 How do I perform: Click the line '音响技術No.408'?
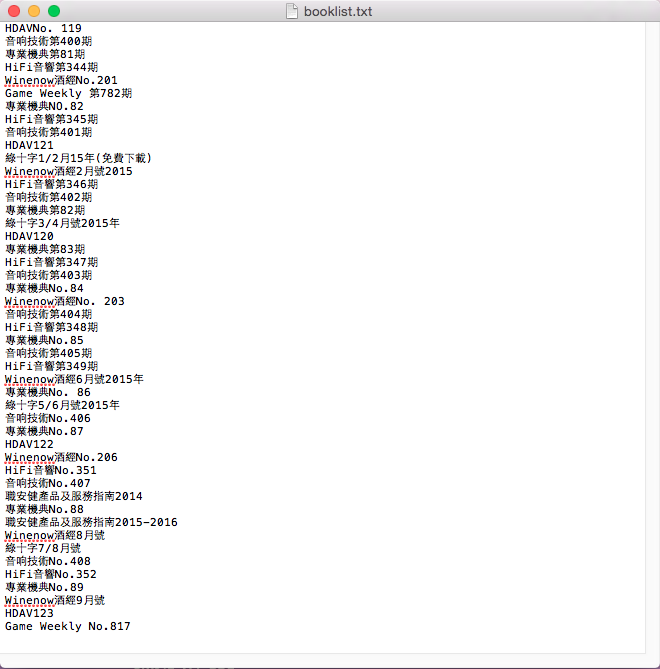click(48, 561)
